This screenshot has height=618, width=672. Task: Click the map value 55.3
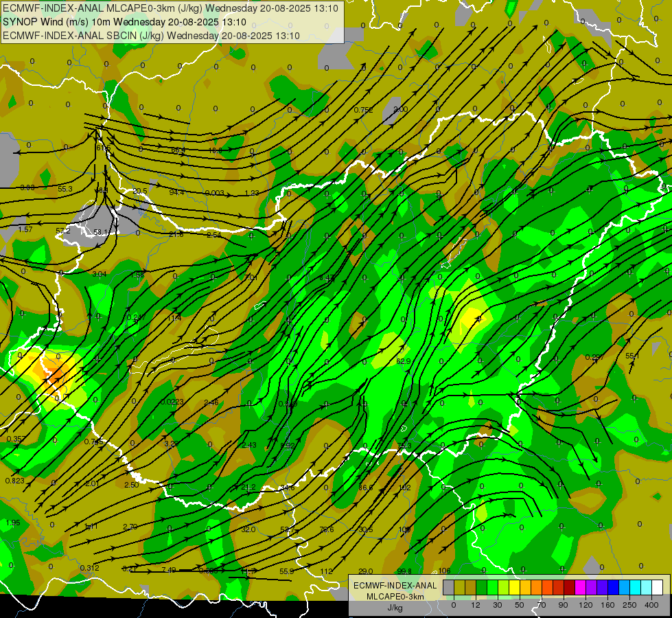pyautogui.click(x=65, y=189)
